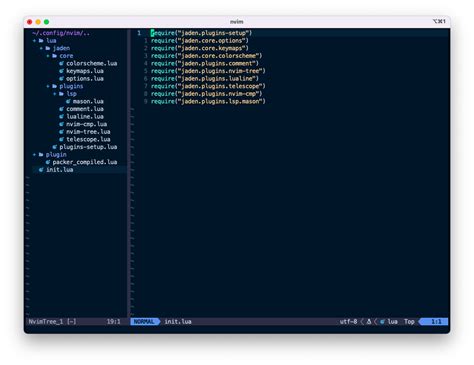Click the 1:1 cursor position indicator
The height and width of the screenshot is (365, 474).
coord(436,322)
